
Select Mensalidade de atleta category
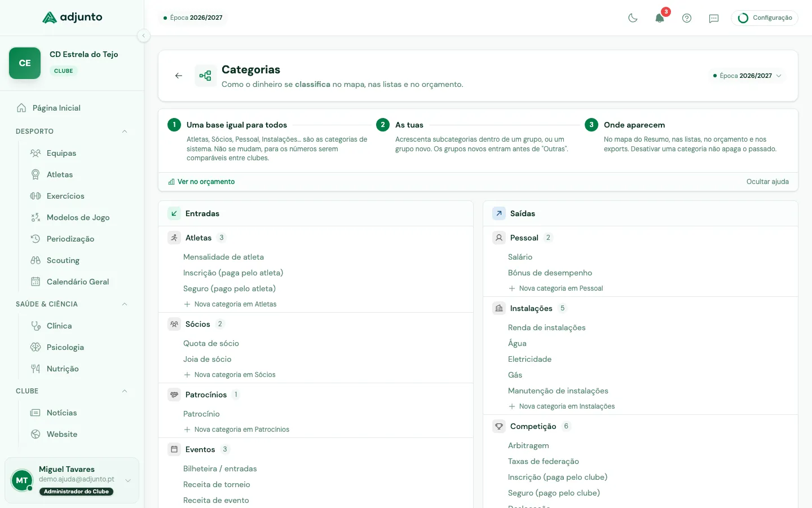223,257
